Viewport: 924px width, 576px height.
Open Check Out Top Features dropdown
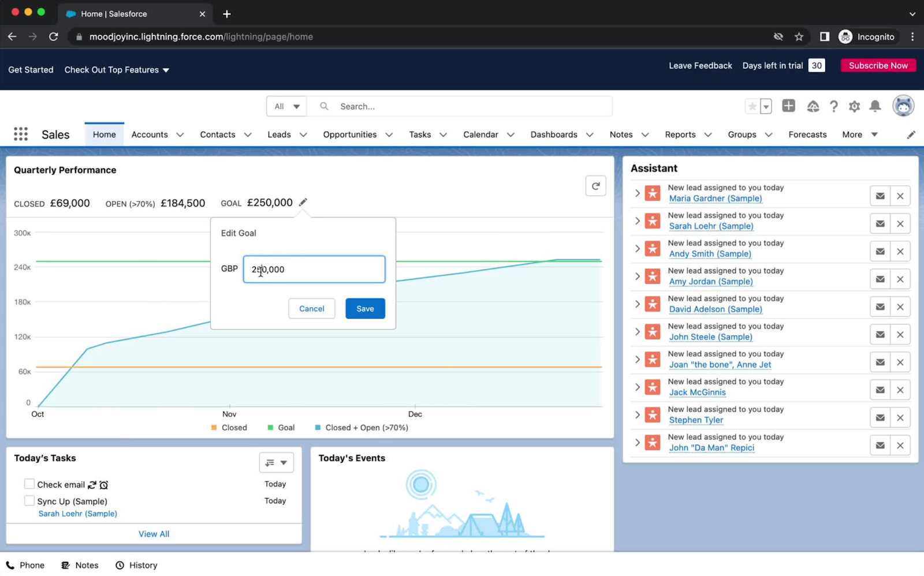[117, 70]
